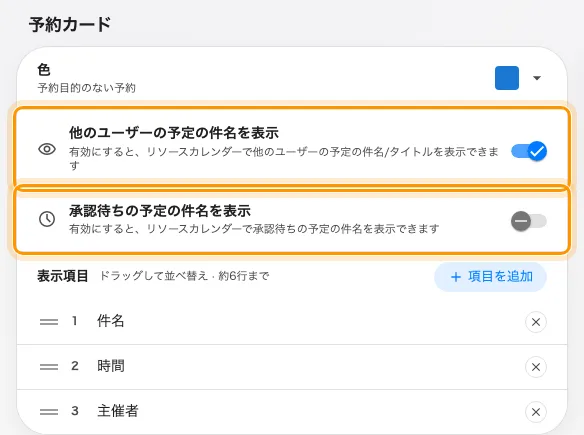Grab the drag handle of 時間 row
The height and width of the screenshot is (435, 584).
pos(49,367)
